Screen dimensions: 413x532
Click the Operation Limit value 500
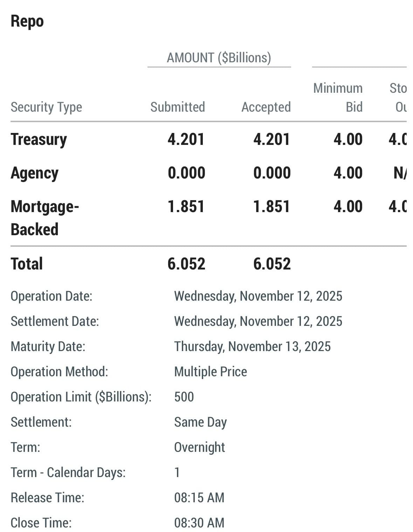(184, 397)
